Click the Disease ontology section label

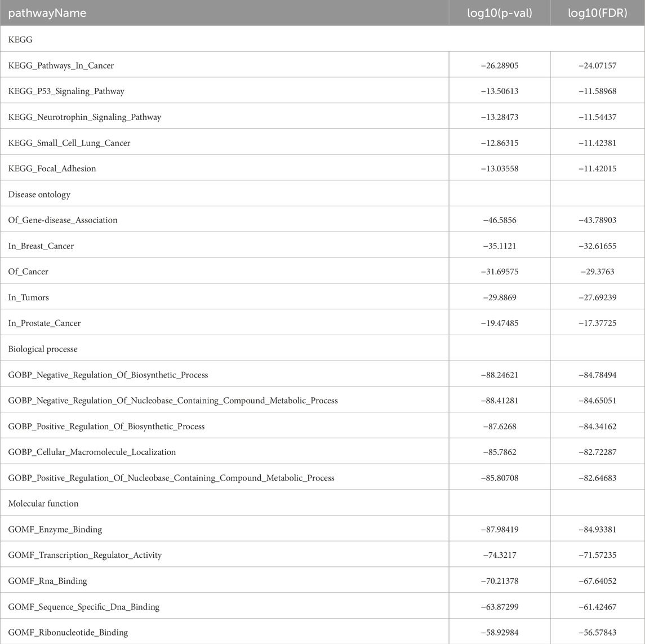(39, 194)
